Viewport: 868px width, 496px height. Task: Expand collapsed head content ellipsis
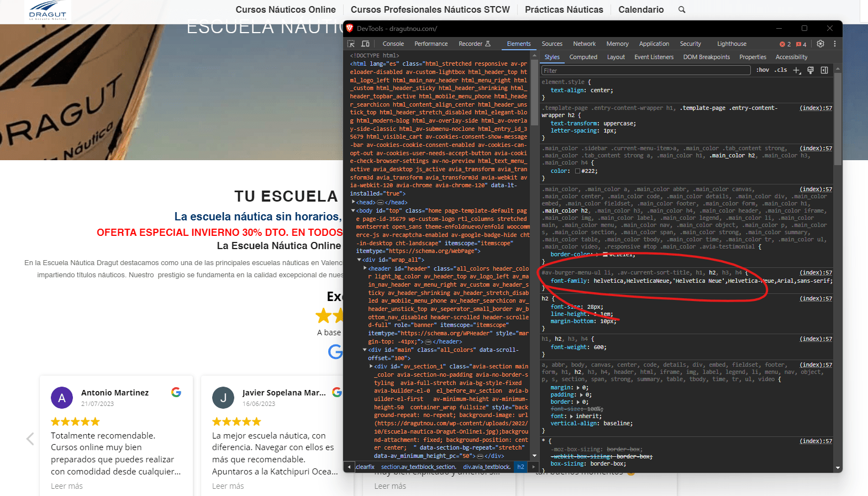[380, 203]
